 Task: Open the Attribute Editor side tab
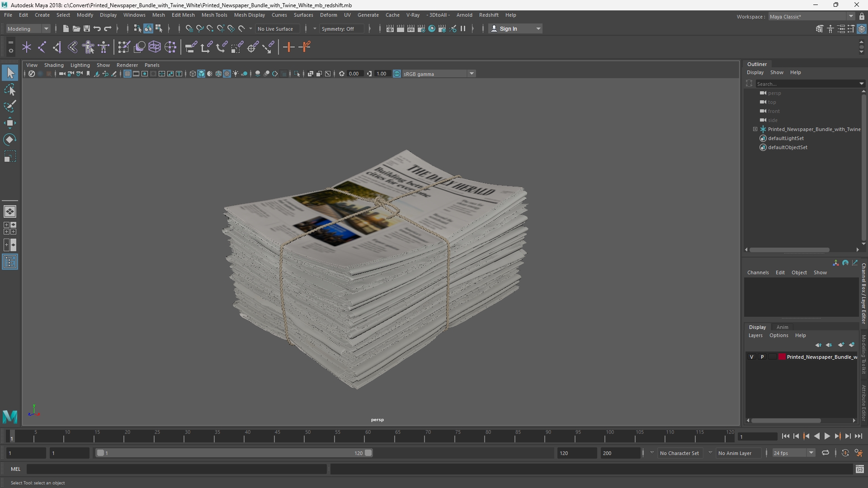pyautogui.click(x=863, y=402)
